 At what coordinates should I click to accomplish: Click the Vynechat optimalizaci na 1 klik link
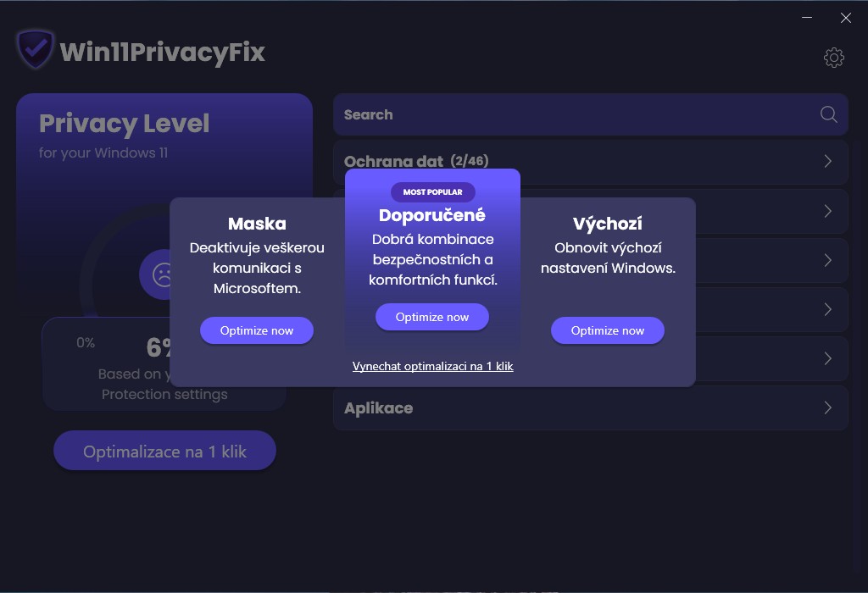click(432, 366)
